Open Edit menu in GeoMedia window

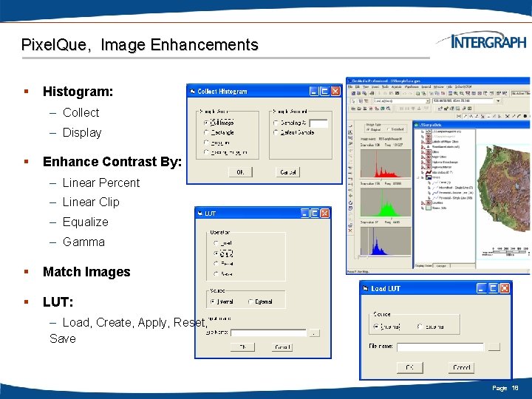[x=358, y=87]
